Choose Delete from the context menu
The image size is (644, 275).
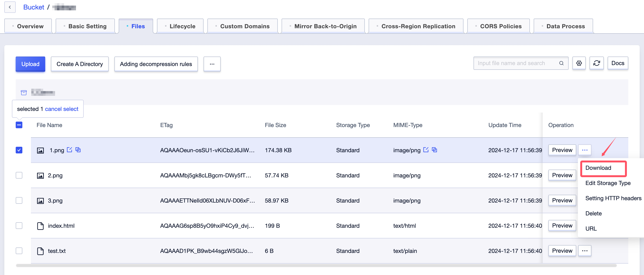[594, 213]
